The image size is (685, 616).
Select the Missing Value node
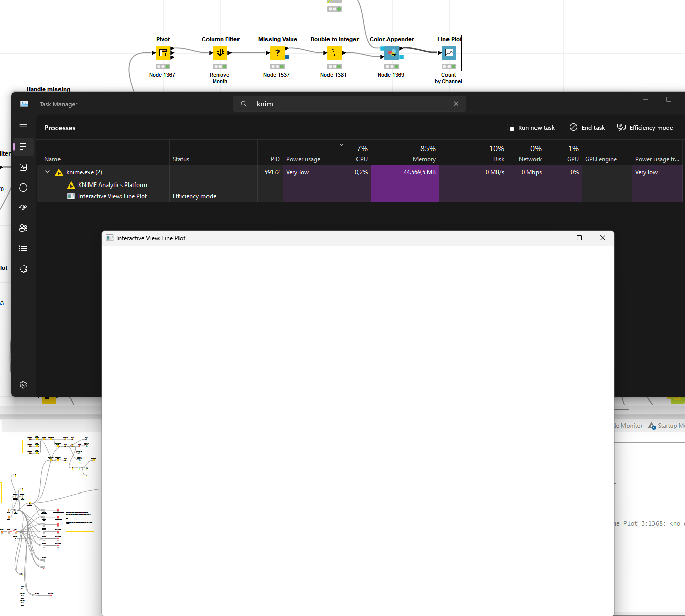tap(277, 53)
